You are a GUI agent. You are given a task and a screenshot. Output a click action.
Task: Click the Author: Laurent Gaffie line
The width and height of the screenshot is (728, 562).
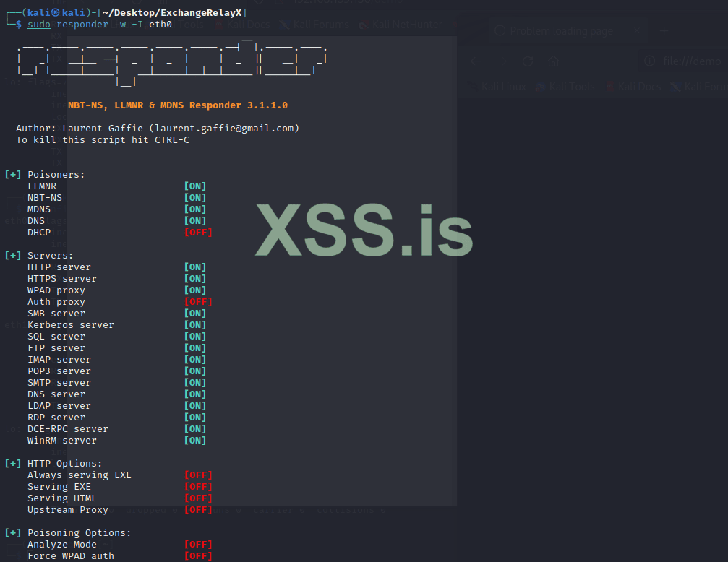(158, 128)
